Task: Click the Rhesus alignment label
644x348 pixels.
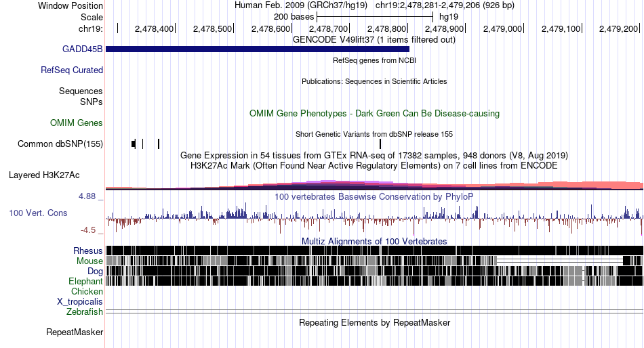Action: (x=88, y=251)
